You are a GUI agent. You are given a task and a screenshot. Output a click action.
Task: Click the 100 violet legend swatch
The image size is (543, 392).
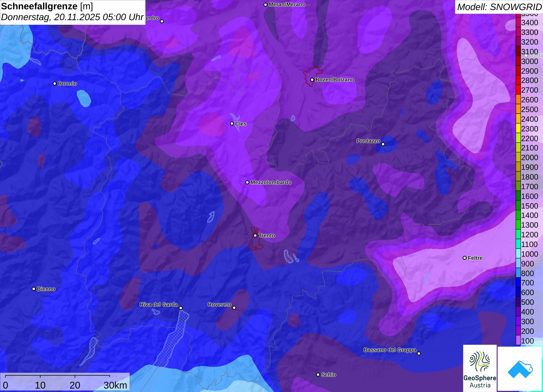tap(518, 341)
